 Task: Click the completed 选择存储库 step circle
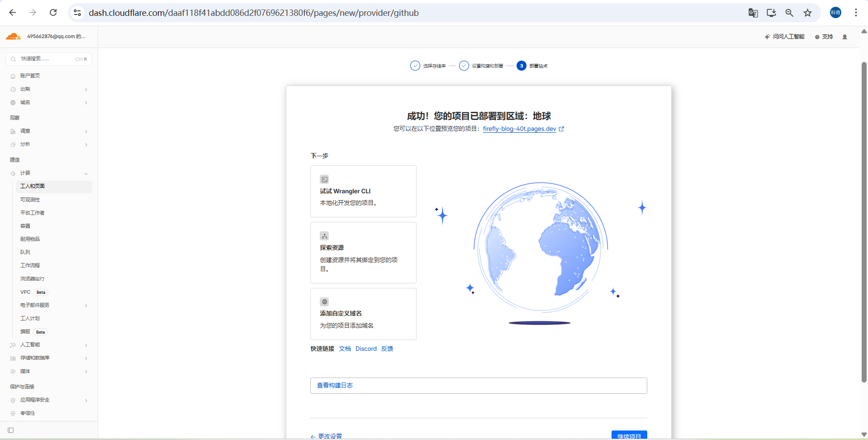point(415,66)
